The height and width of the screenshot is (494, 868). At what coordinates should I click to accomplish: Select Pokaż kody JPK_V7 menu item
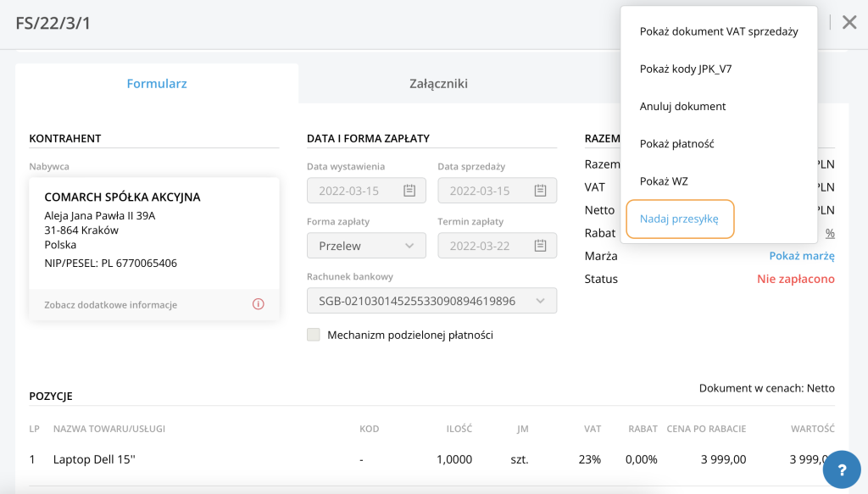[685, 69]
